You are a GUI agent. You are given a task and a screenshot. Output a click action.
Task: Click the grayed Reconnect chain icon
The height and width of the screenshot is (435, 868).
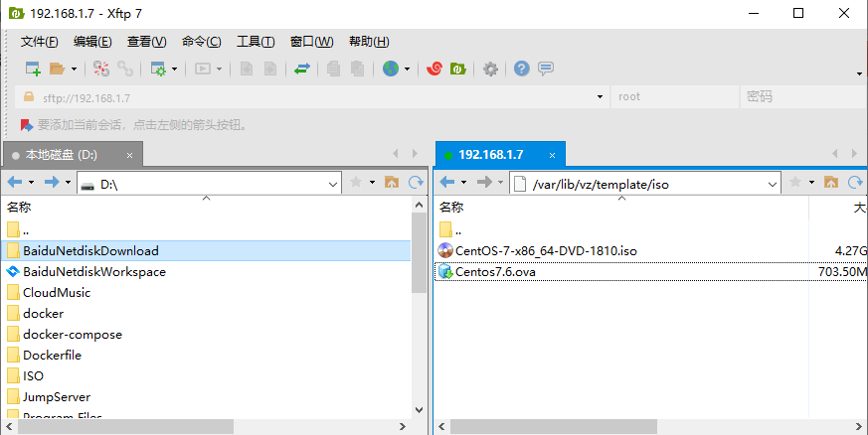click(125, 69)
